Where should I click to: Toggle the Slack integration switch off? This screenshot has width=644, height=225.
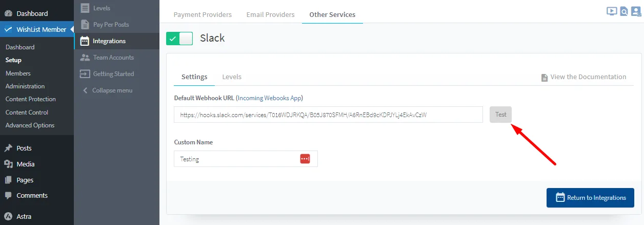coord(179,38)
